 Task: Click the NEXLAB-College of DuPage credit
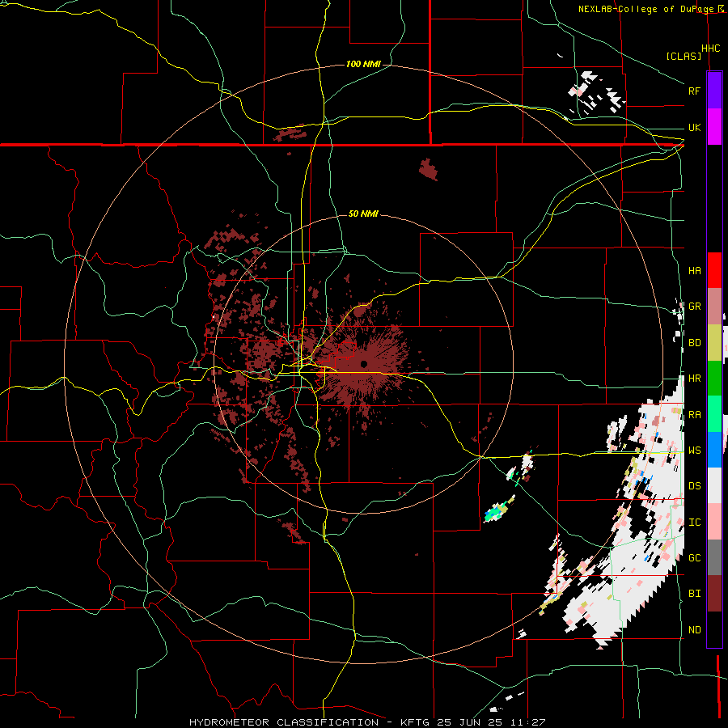[648, 9]
